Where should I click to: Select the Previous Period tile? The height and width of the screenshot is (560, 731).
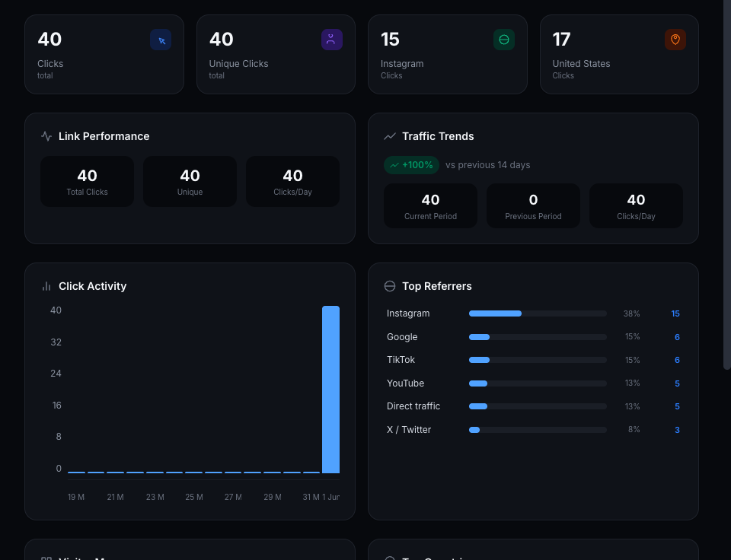[533, 206]
